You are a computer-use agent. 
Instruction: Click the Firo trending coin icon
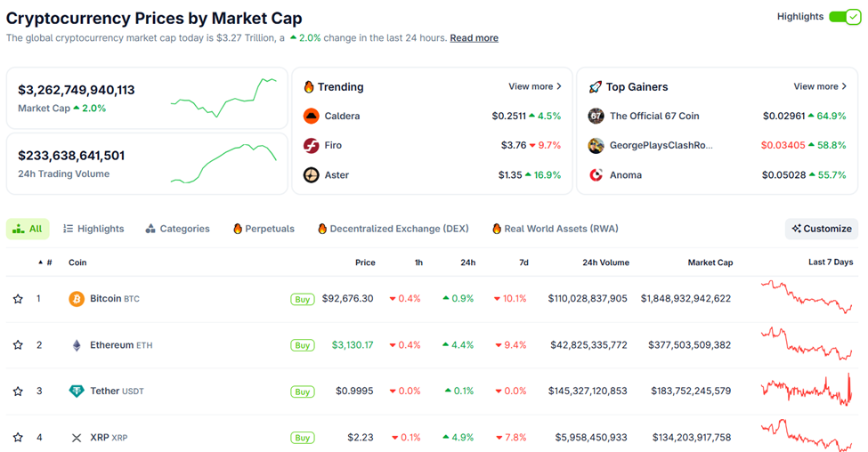(311, 145)
